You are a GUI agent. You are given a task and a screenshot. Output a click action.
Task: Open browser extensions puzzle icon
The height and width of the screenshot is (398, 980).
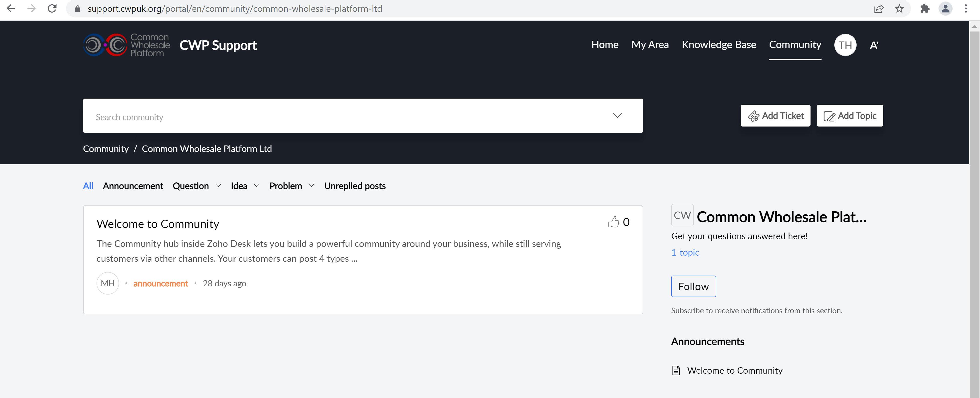(924, 8)
